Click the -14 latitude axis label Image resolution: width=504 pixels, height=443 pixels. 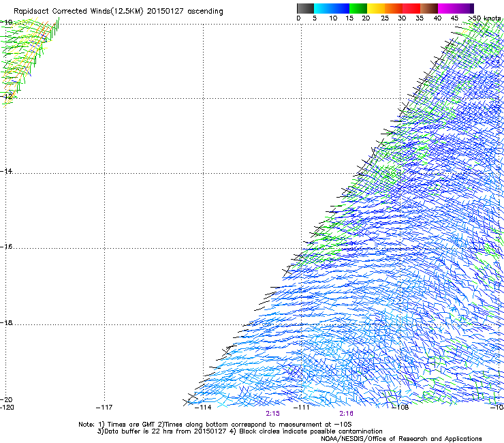6,171
